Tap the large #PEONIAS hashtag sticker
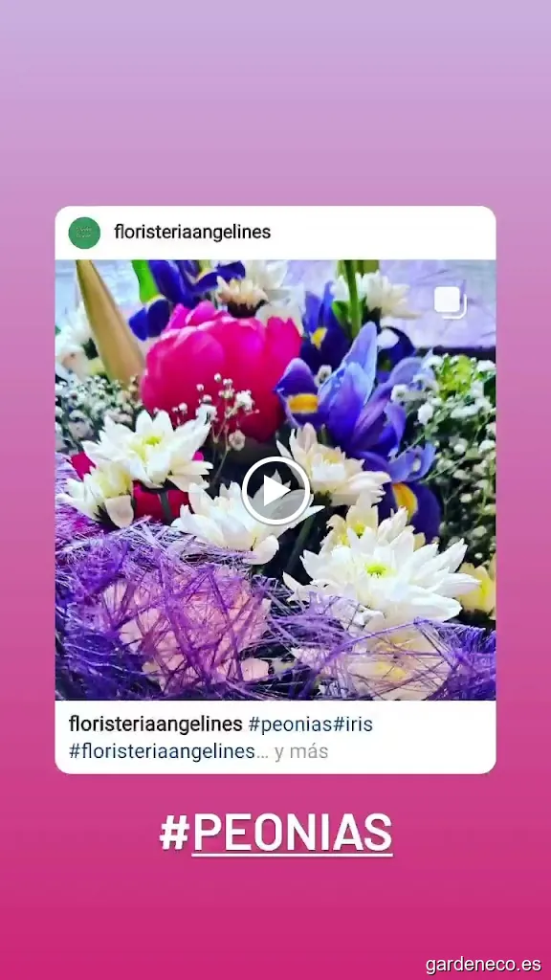Viewport: 551px width, 980px height. click(275, 834)
